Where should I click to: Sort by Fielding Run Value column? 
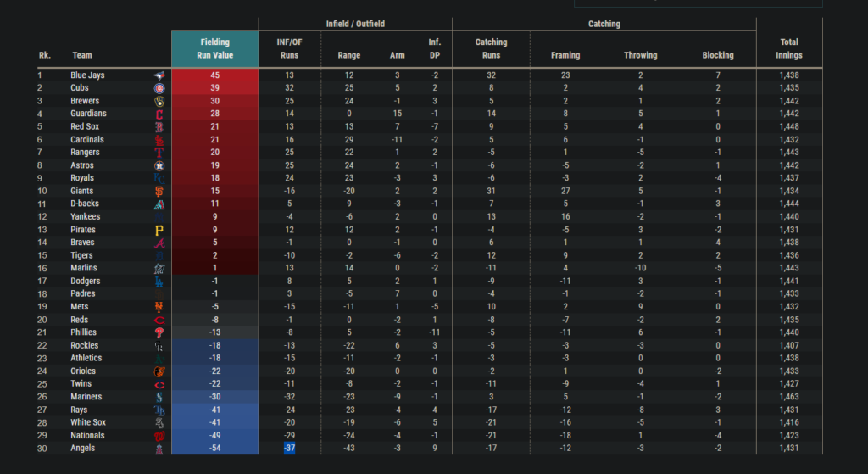pyautogui.click(x=215, y=48)
